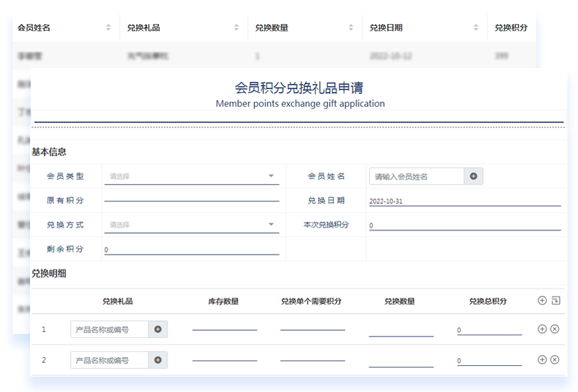Toggle sorting on the 兑换日期 column
578x392 pixels.
pos(477,28)
